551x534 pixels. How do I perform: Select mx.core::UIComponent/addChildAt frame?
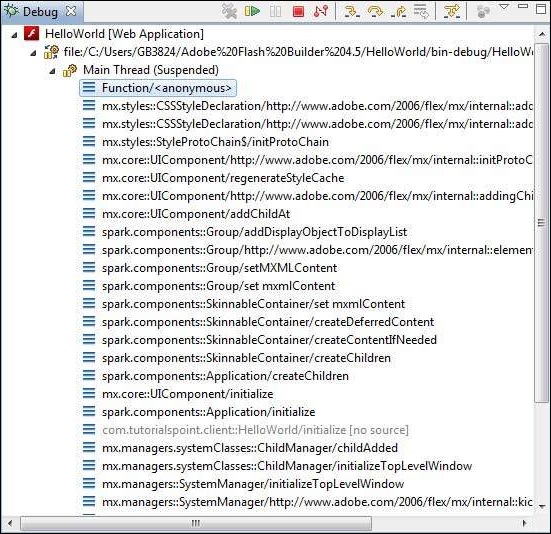pyautogui.click(x=196, y=214)
